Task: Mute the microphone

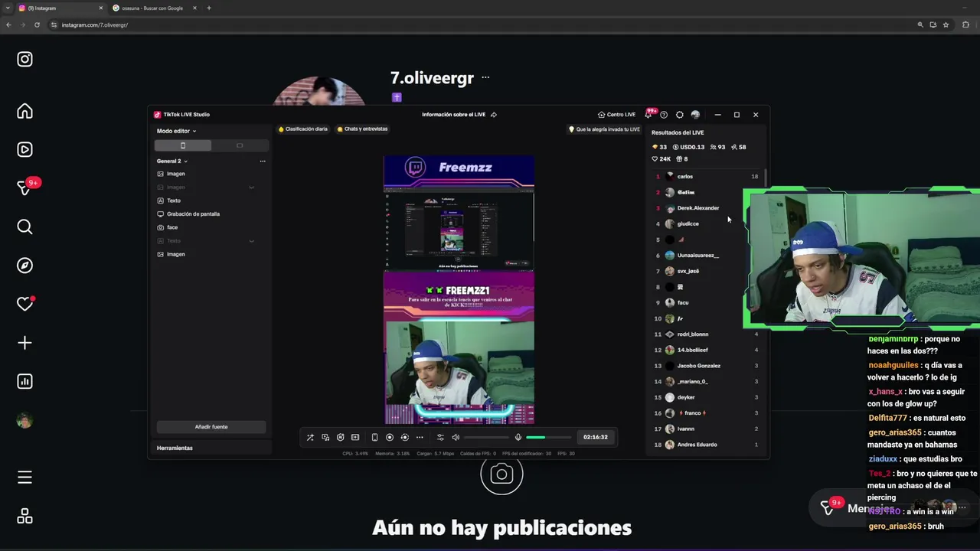Action: [x=518, y=437]
